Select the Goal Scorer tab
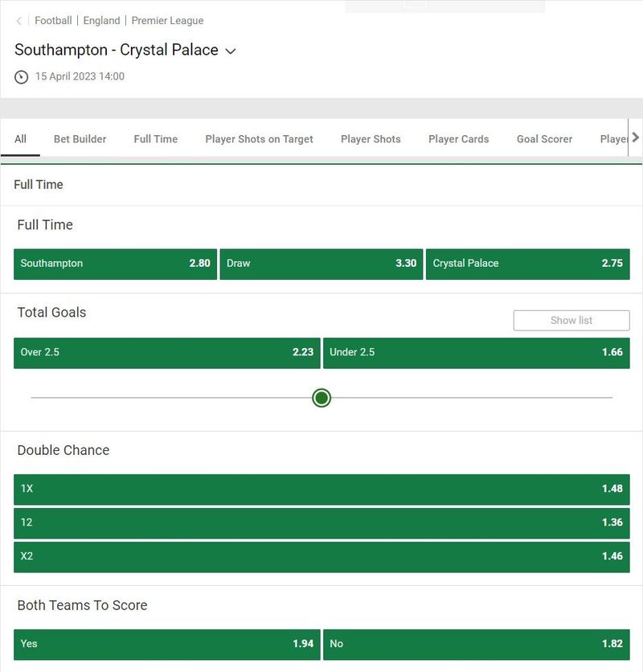The width and height of the screenshot is (643, 672). click(544, 138)
